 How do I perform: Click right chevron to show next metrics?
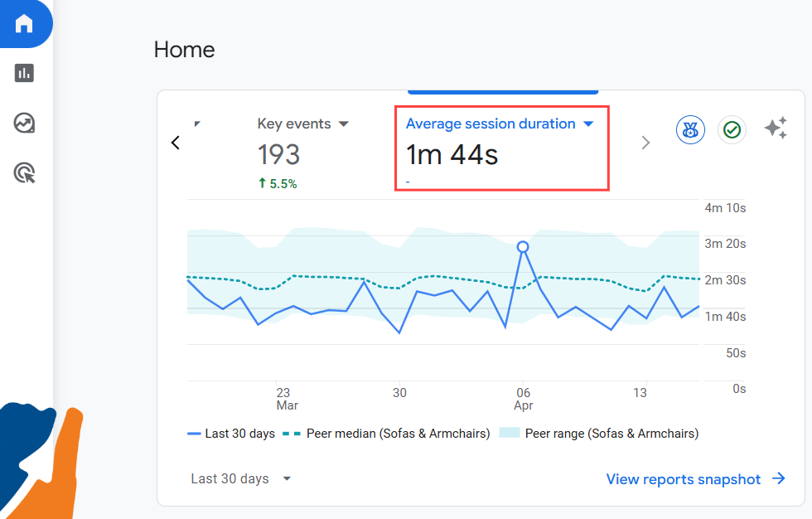[645, 143]
